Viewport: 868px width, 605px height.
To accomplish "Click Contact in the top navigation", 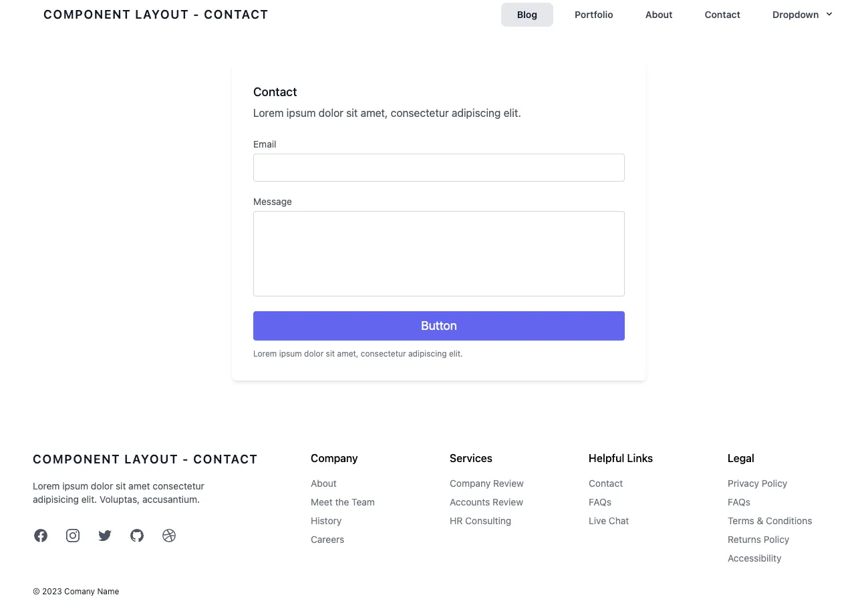I will tap(722, 15).
